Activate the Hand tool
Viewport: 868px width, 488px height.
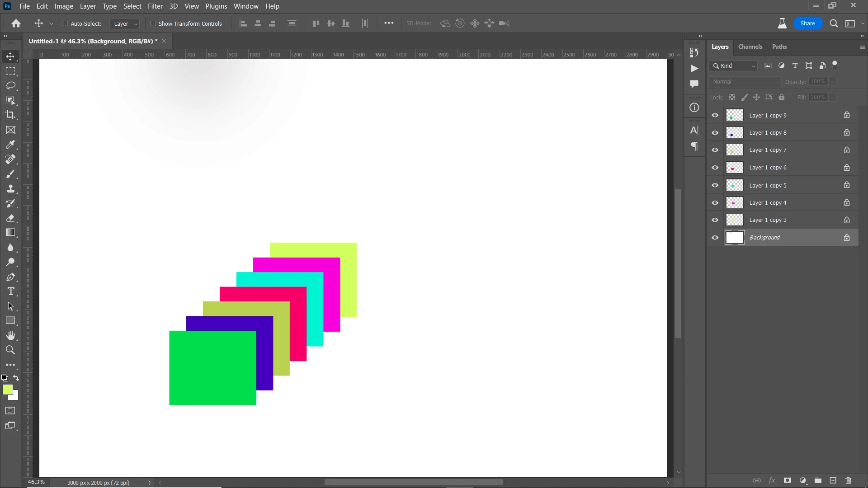point(10,335)
